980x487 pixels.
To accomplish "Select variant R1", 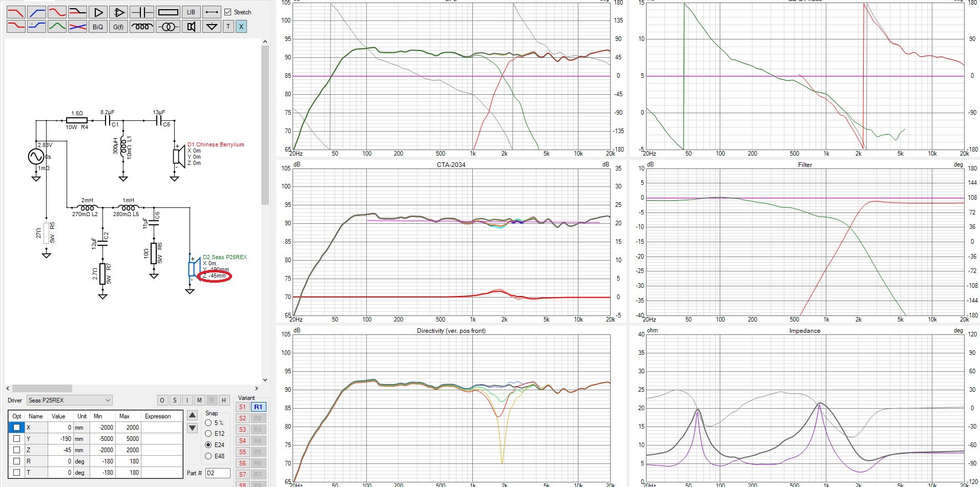I will 258,407.
